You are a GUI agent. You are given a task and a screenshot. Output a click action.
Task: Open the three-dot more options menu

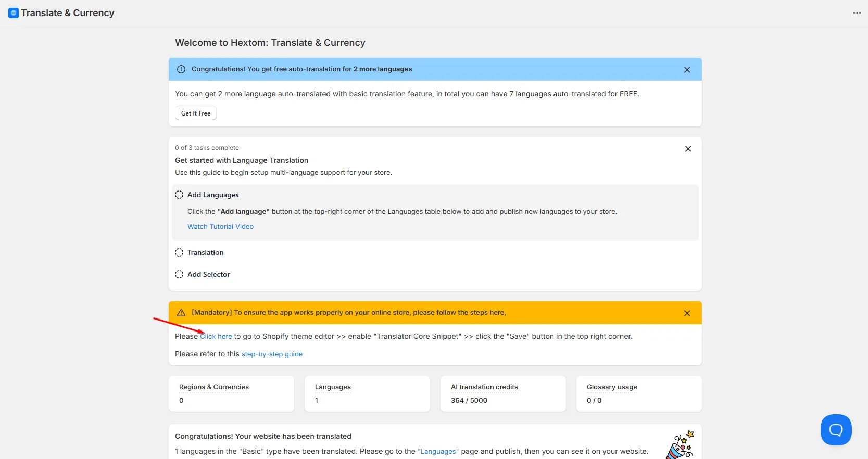point(857,13)
